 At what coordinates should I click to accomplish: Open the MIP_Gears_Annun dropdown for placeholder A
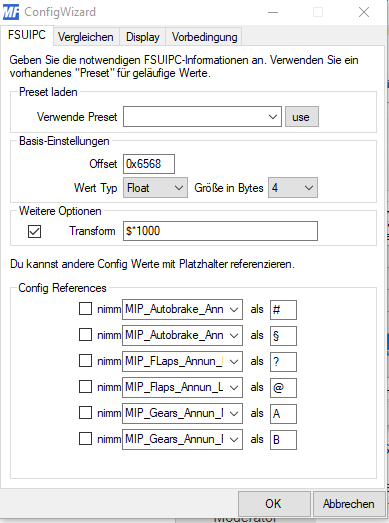[x=182, y=413]
